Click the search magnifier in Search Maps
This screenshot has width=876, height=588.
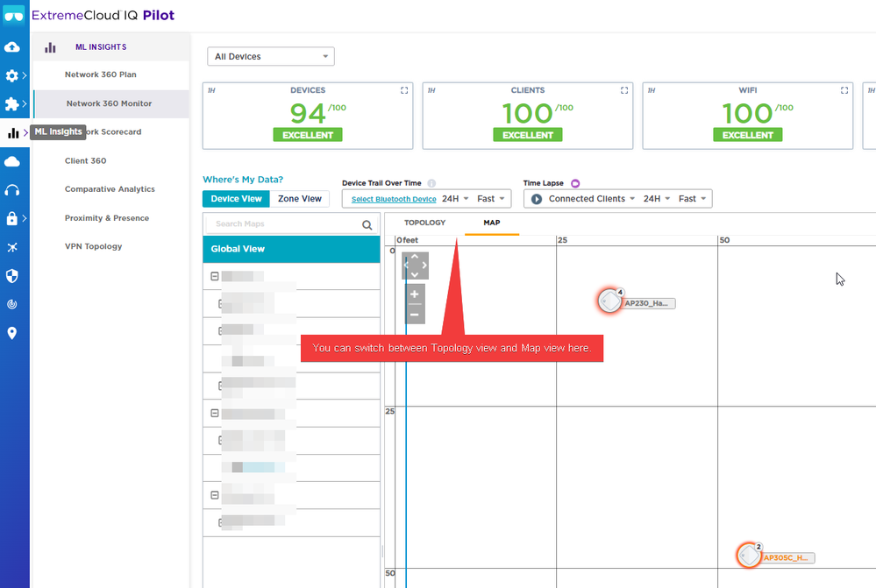click(367, 225)
